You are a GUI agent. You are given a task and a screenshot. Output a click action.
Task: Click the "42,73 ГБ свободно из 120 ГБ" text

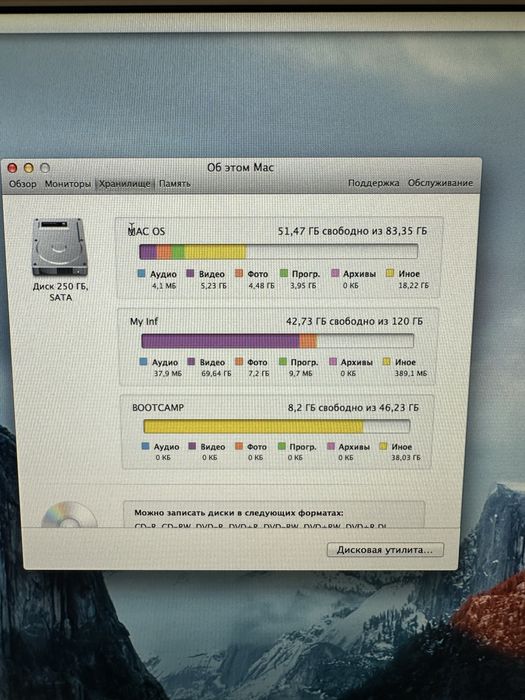coord(354,321)
